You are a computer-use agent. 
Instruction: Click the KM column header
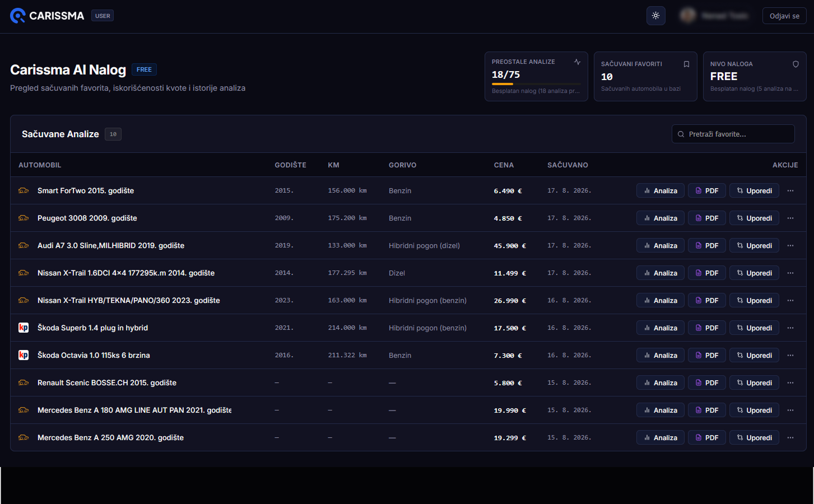click(x=333, y=165)
